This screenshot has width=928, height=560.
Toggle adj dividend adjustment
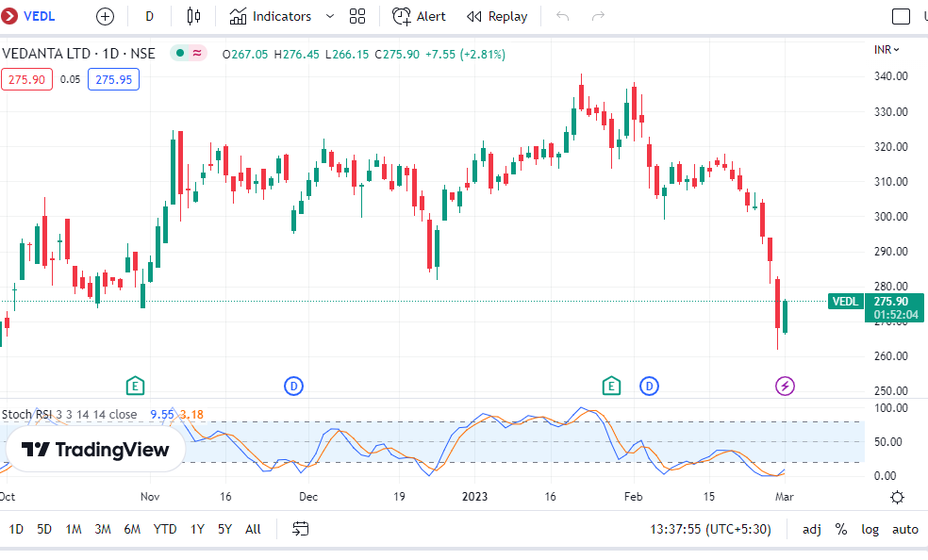pyautogui.click(x=811, y=529)
